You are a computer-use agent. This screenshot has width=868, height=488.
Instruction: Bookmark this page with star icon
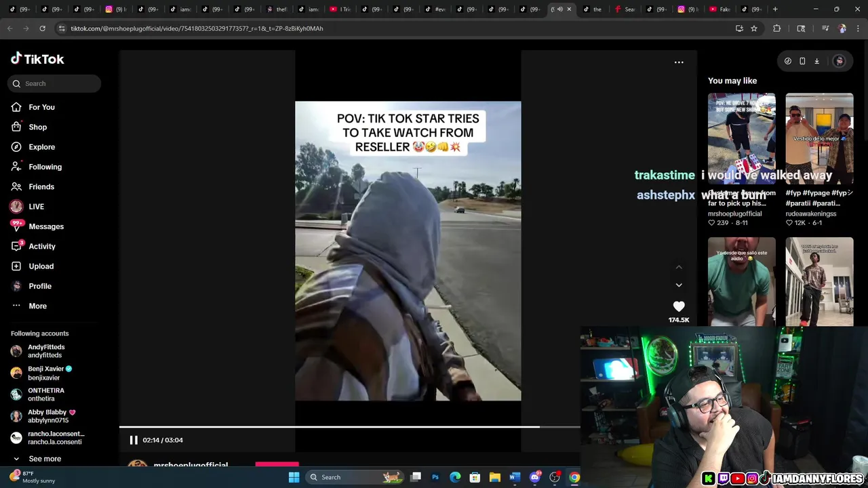tap(753, 28)
